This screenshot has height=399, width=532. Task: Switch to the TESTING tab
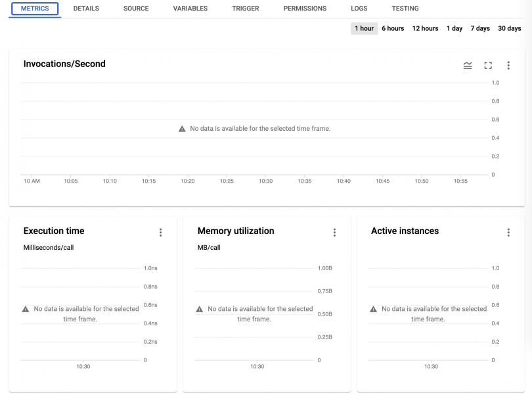pyautogui.click(x=405, y=9)
